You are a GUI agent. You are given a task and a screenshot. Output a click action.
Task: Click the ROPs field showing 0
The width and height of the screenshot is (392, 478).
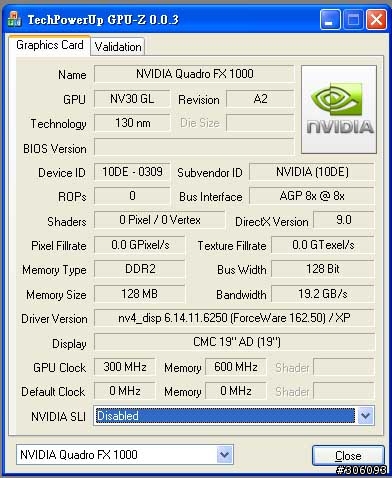coord(132,196)
